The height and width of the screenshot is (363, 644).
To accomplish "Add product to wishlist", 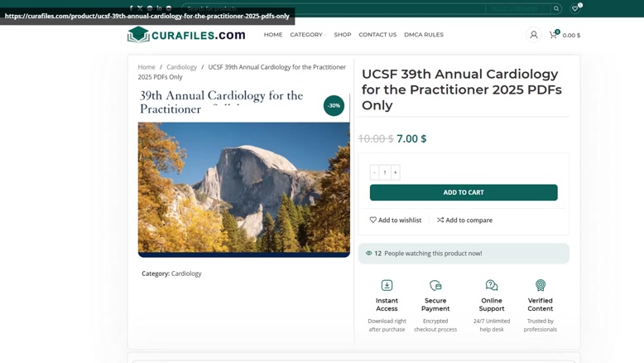I will pyautogui.click(x=396, y=220).
